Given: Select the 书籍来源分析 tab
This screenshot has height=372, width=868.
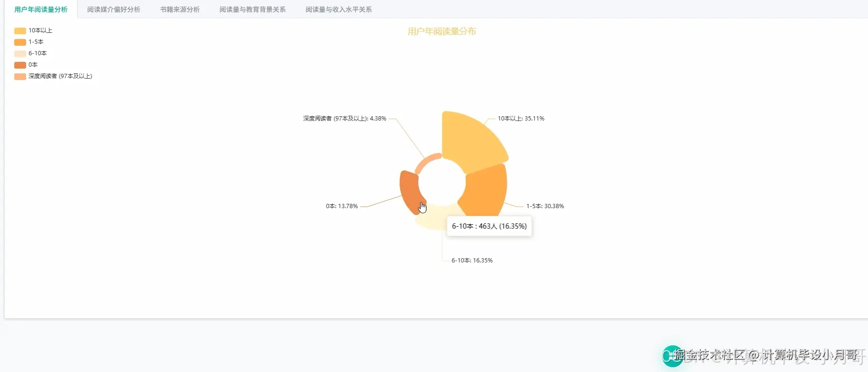Looking at the screenshot, I should (x=179, y=10).
